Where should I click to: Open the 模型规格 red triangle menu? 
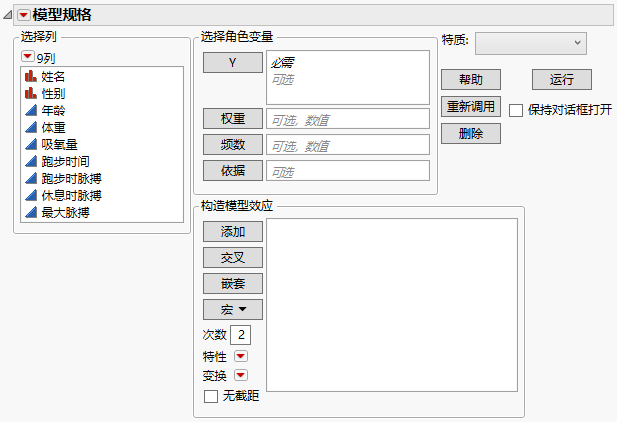click(24, 15)
